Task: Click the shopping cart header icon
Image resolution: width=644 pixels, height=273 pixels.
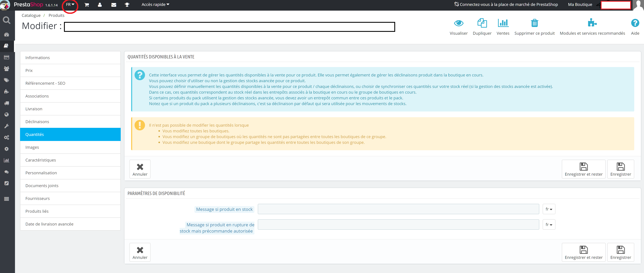Action: pyautogui.click(x=87, y=5)
